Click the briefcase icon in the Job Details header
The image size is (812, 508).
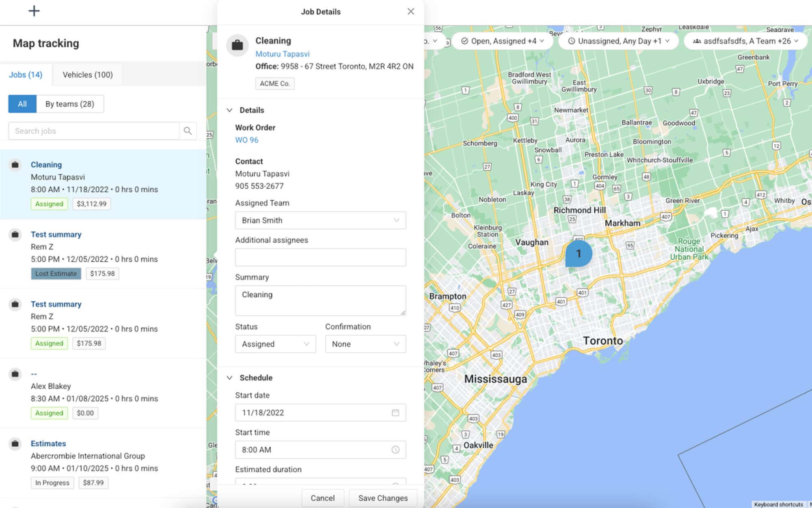238,45
